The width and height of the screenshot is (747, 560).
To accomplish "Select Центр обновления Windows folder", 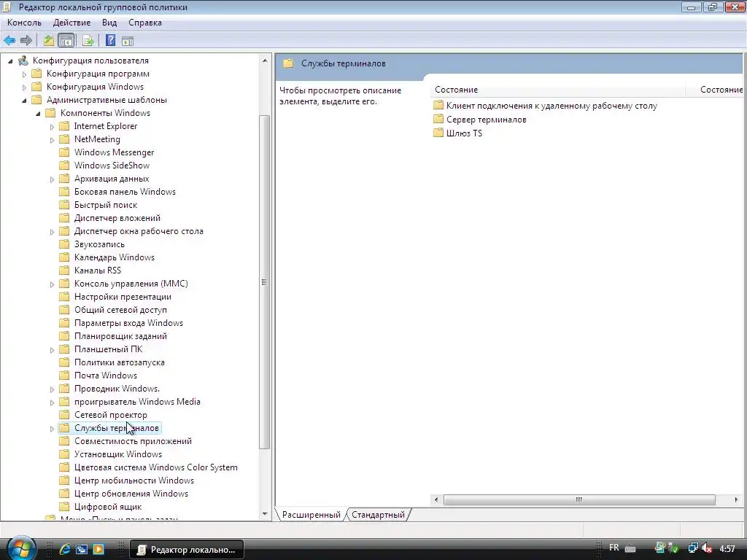I will click(x=131, y=494).
